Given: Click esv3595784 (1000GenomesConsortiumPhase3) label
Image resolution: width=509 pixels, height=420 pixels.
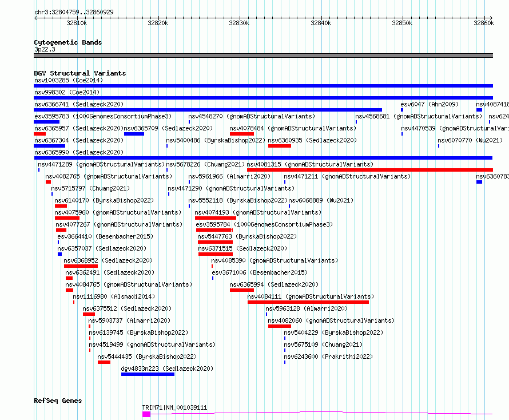Looking at the screenshot, I should [x=264, y=224].
